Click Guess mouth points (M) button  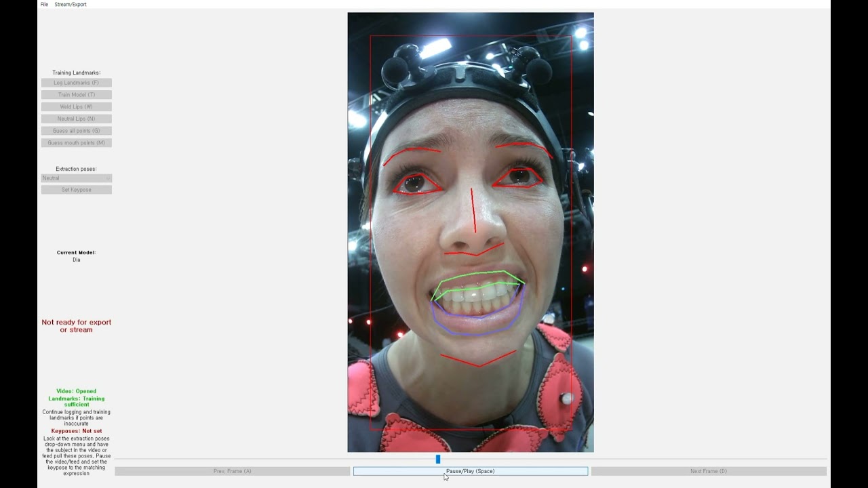77,143
